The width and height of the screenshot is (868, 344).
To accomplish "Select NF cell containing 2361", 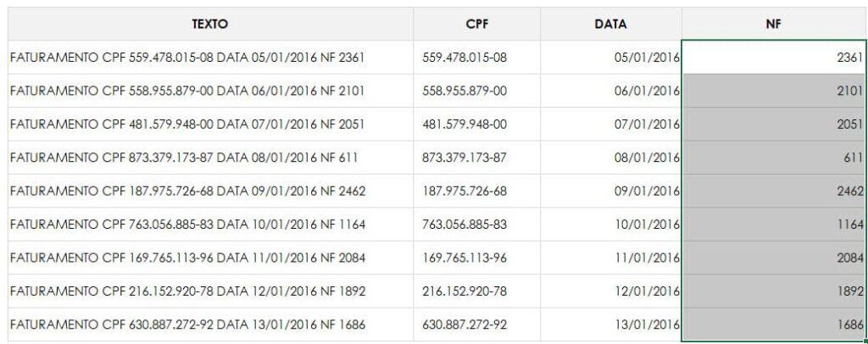I will [x=775, y=58].
